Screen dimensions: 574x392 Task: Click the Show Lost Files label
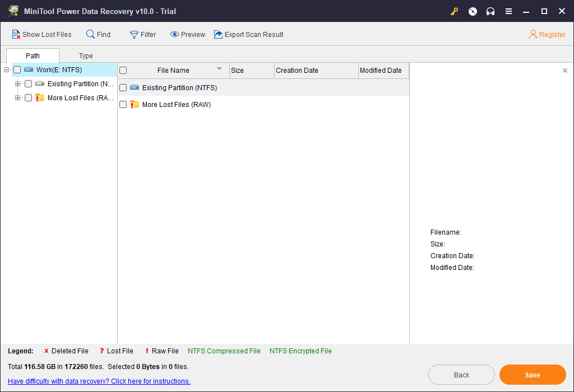47,34
